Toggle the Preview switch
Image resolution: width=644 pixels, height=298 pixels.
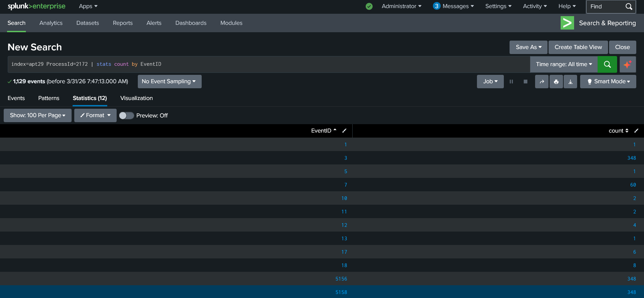[x=126, y=115]
